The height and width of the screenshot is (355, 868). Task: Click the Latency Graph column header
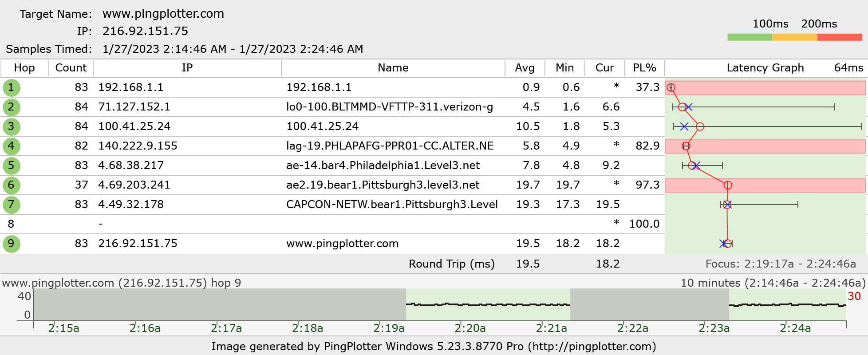click(765, 68)
